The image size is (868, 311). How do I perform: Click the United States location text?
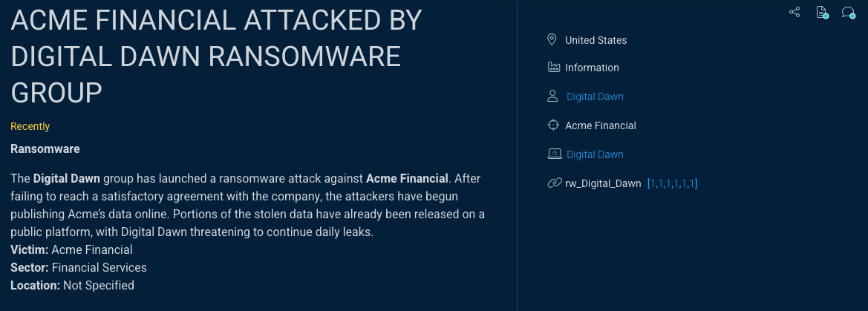pyautogui.click(x=595, y=40)
